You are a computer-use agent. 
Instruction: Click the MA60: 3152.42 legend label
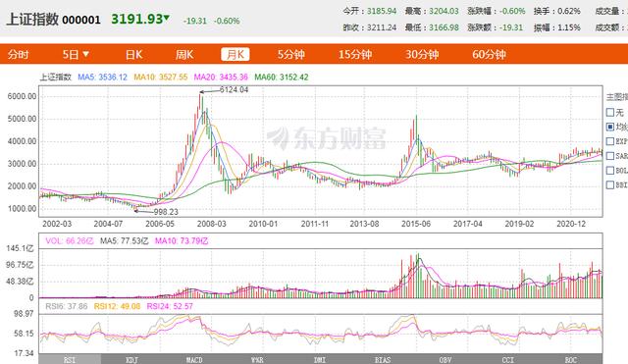point(282,77)
